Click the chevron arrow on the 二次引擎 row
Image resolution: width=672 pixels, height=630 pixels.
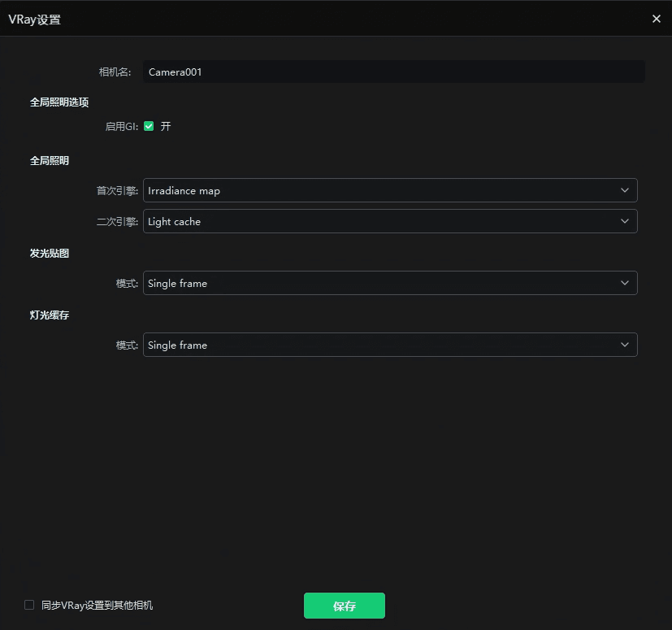pos(624,221)
